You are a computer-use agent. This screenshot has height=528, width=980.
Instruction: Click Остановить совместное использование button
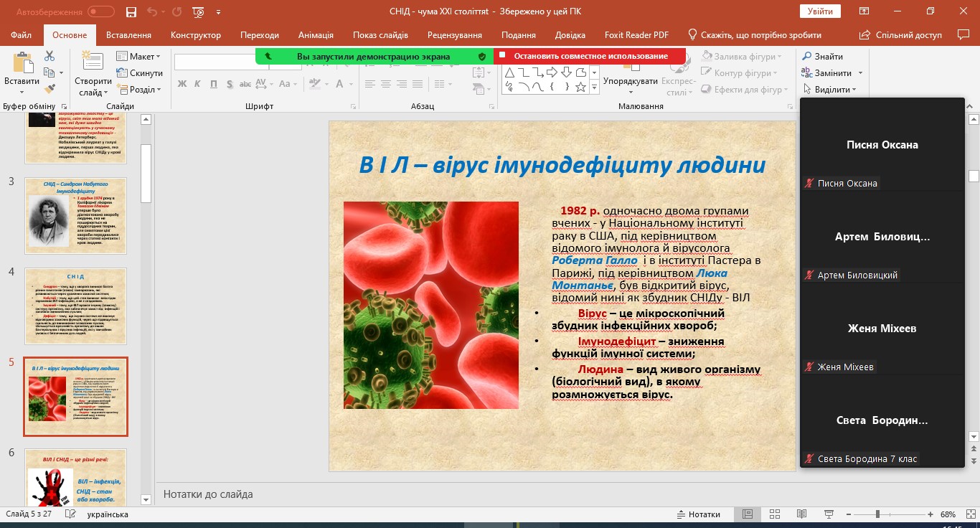pos(590,56)
